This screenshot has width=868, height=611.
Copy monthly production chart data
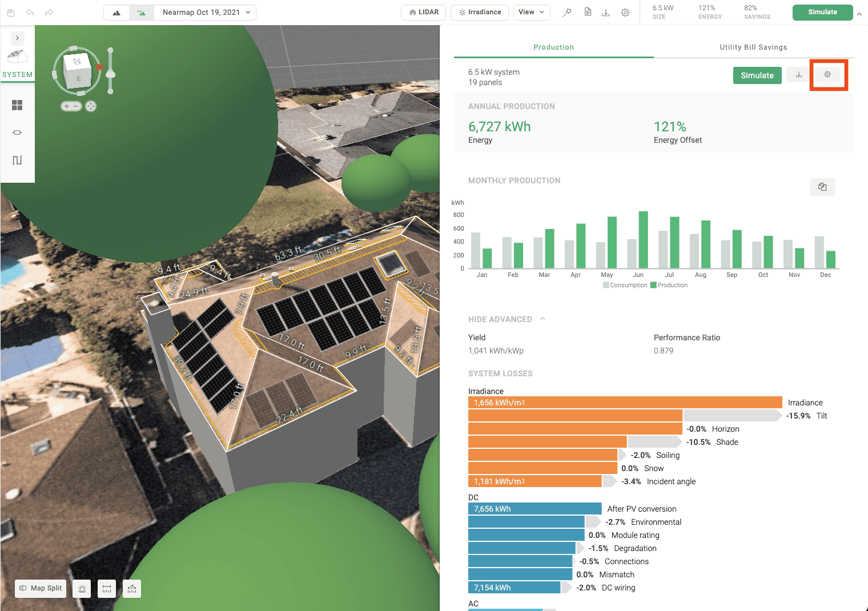point(822,187)
